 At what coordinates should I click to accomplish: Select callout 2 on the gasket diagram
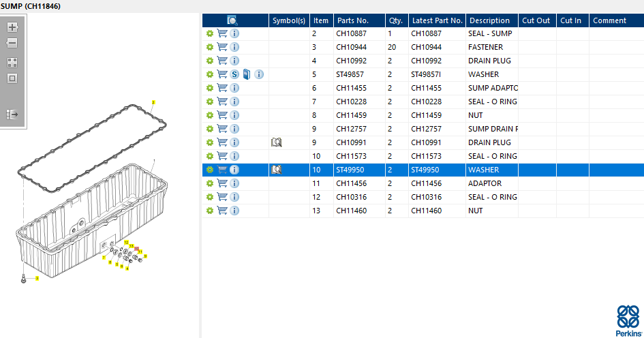(x=153, y=102)
